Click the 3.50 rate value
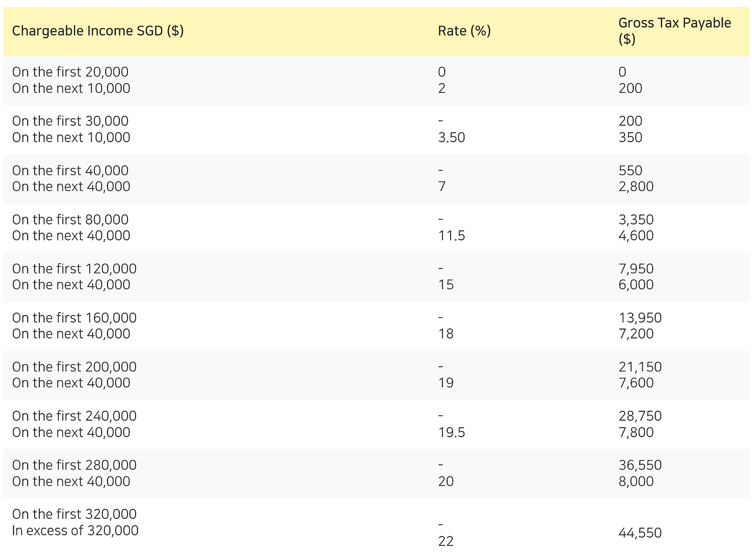 coord(451,138)
